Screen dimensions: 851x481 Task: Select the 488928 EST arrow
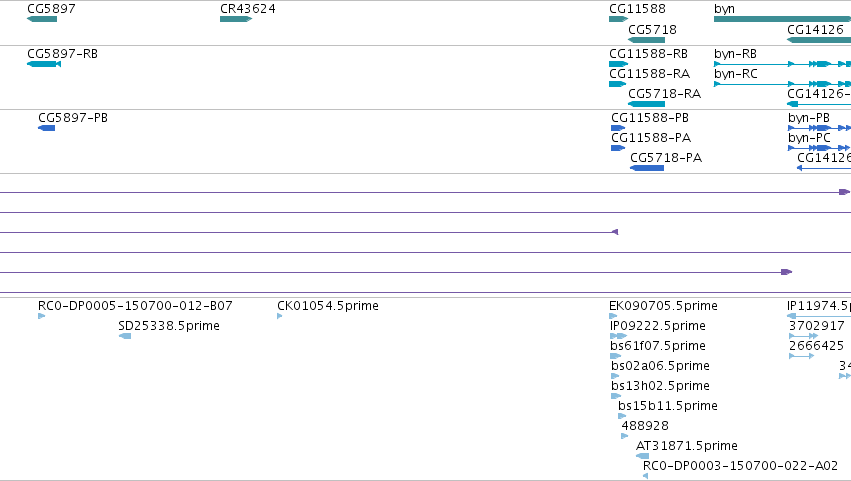pos(625,436)
